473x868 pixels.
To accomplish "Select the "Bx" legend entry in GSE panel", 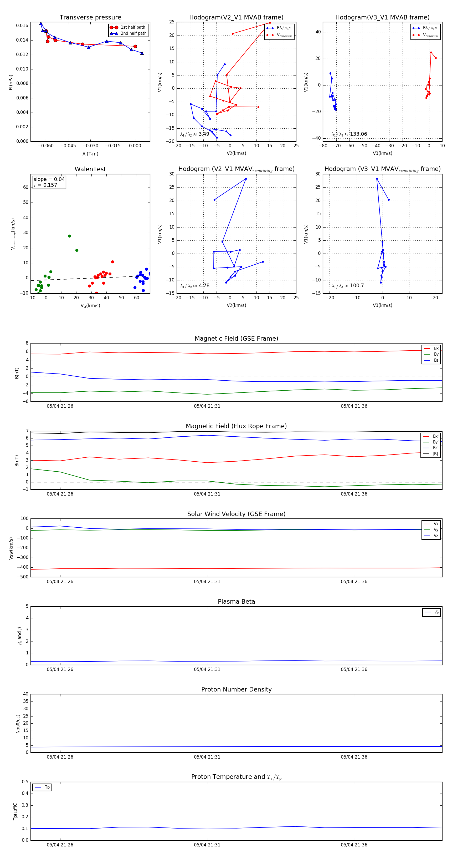I will (431, 349).
